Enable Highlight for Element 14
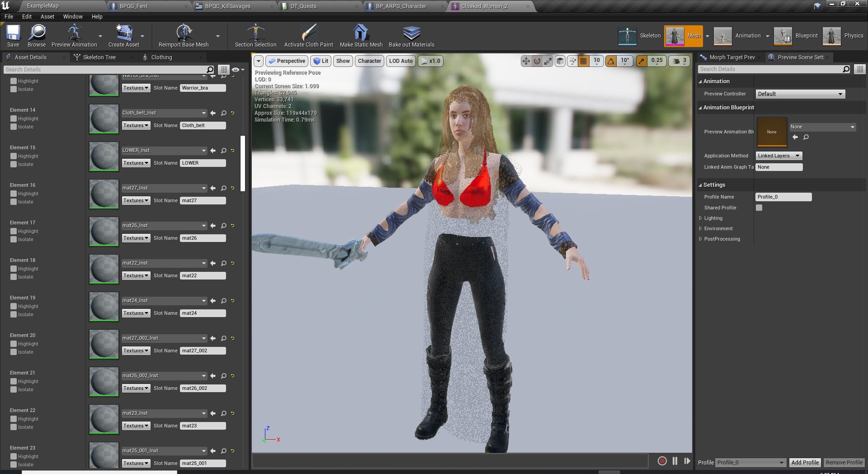The image size is (868, 474). 14,119
